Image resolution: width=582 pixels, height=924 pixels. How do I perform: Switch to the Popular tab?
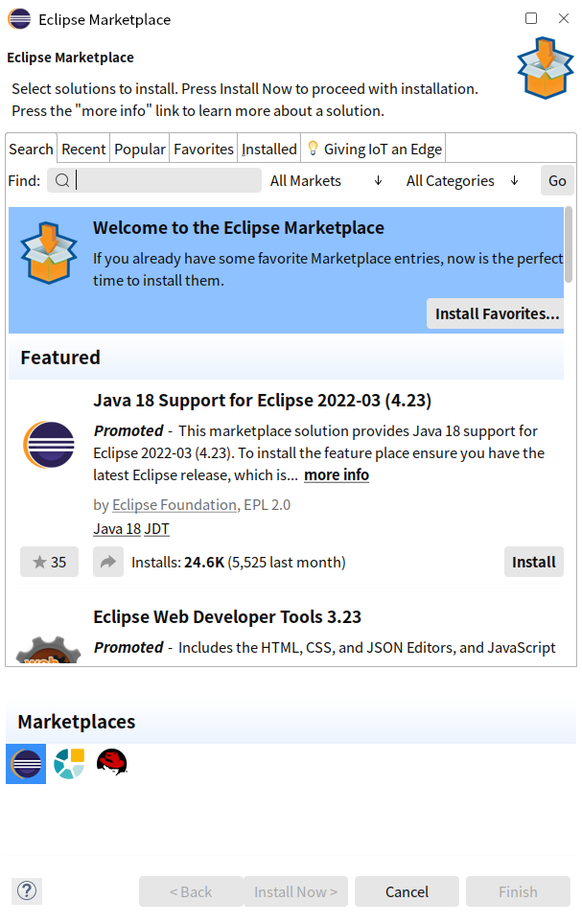(139, 149)
